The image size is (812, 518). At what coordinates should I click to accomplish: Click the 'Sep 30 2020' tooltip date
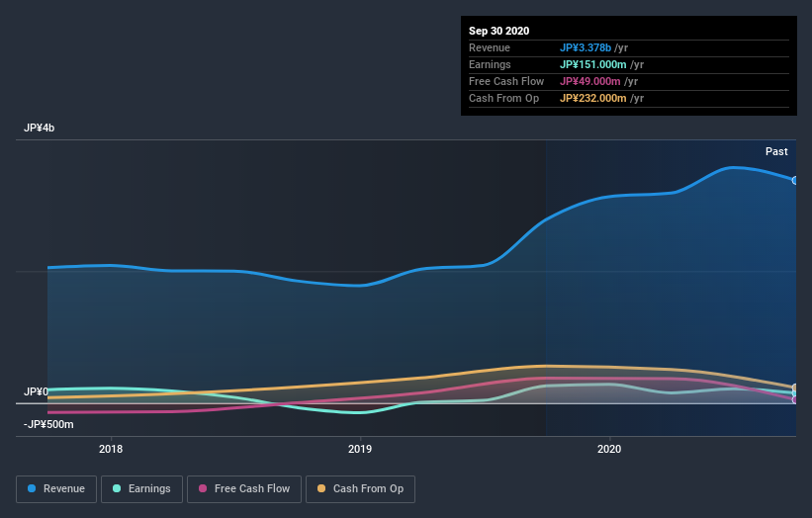[x=498, y=31]
